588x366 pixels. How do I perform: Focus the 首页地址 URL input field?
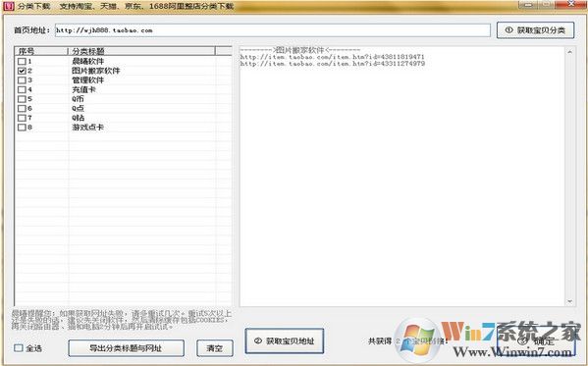coord(273,30)
